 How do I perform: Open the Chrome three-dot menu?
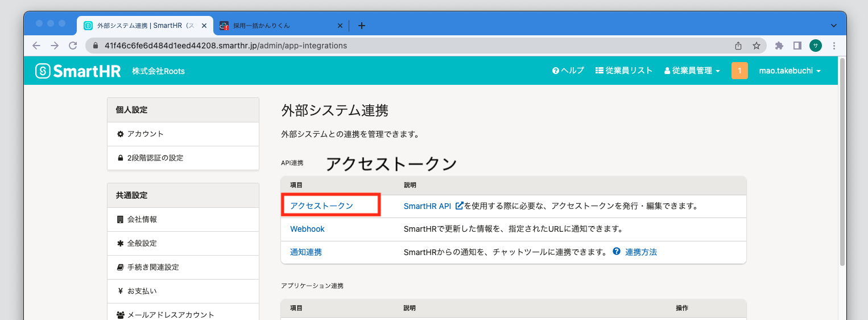(x=834, y=46)
